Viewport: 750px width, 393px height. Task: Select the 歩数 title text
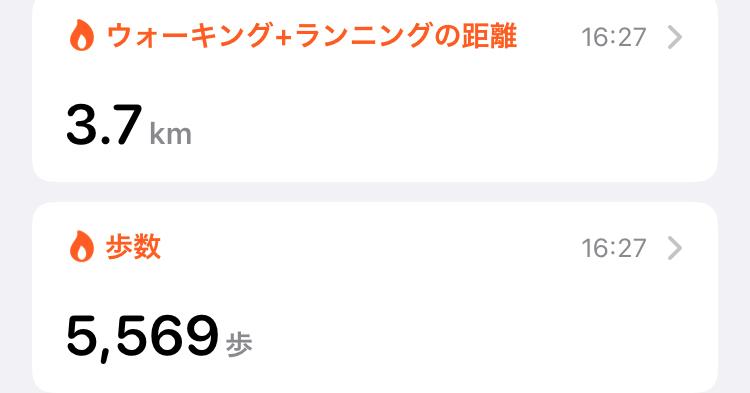pyautogui.click(x=133, y=247)
